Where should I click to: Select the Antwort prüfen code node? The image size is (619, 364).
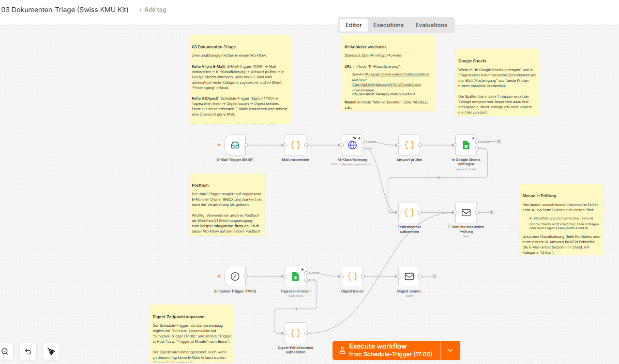409,145
